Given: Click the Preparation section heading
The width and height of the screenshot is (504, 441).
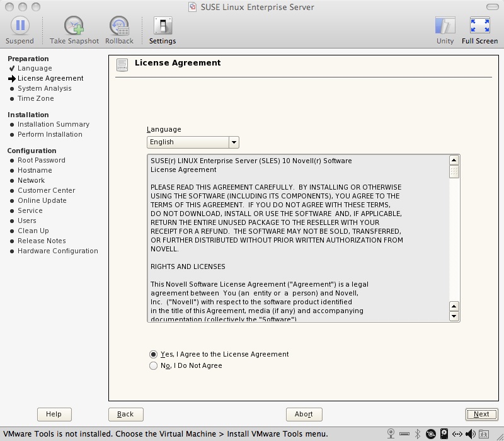Looking at the screenshot, I should (28, 59).
